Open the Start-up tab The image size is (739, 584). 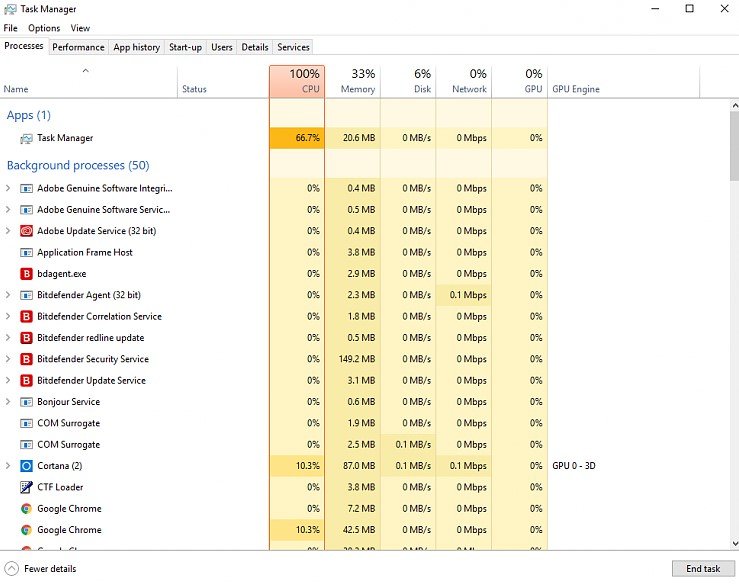[185, 47]
